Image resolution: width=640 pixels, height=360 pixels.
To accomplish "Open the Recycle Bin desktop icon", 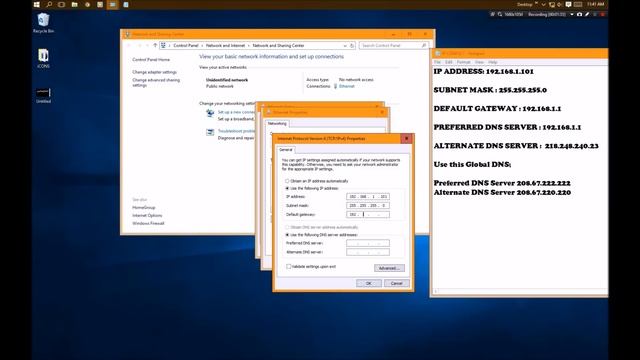I will click(x=43, y=23).
